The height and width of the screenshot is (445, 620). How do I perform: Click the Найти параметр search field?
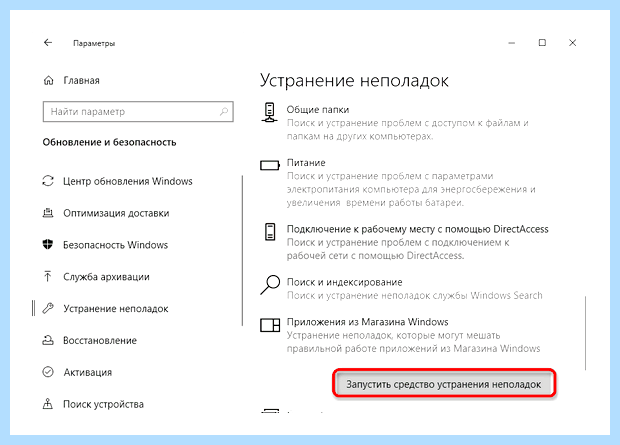138,112
